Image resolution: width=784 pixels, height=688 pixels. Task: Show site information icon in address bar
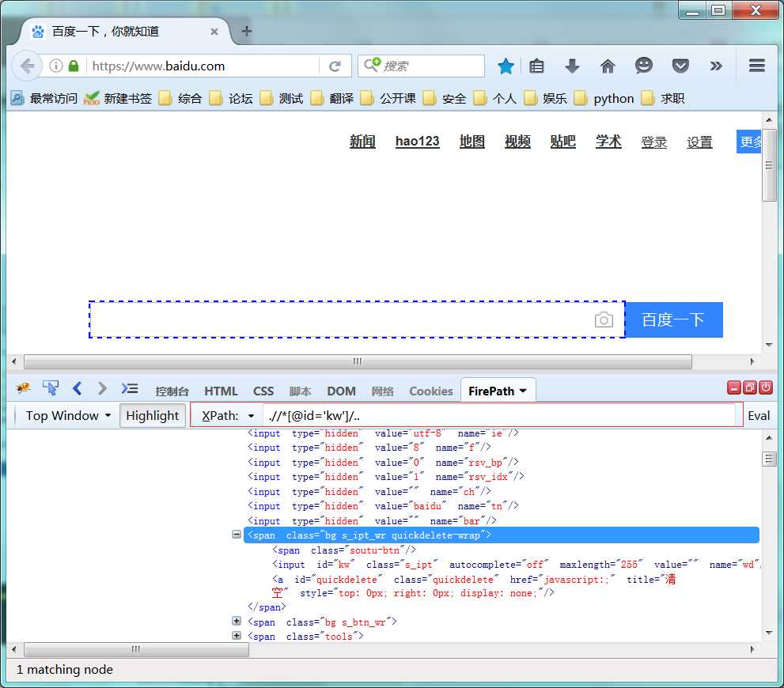coord(56,66)
